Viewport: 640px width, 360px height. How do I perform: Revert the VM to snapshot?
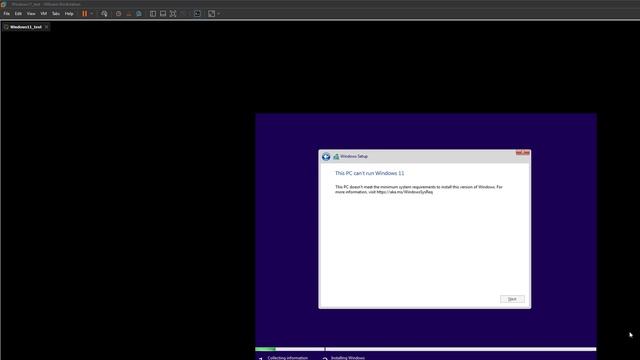[129, 13]
